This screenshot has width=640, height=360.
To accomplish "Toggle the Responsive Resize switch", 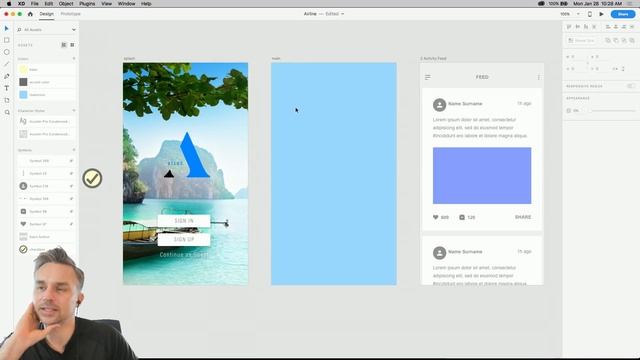I will pyautogui.click(x=631, y=86).
